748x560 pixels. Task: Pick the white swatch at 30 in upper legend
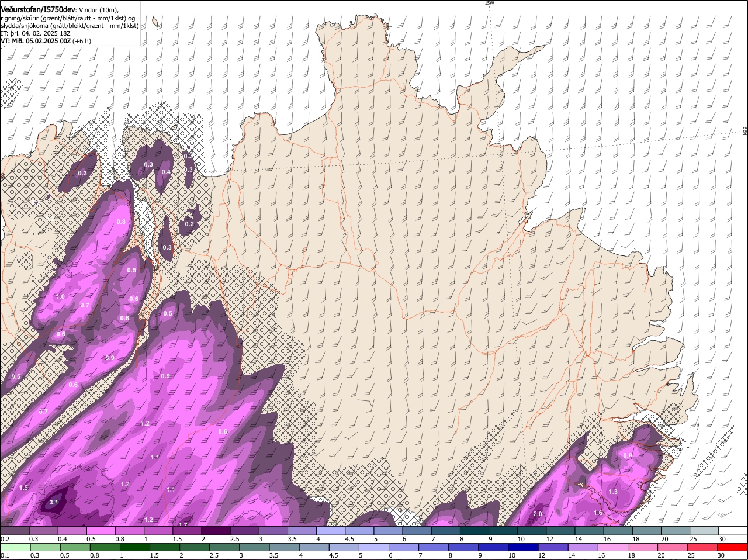click(x=733, y=530)
